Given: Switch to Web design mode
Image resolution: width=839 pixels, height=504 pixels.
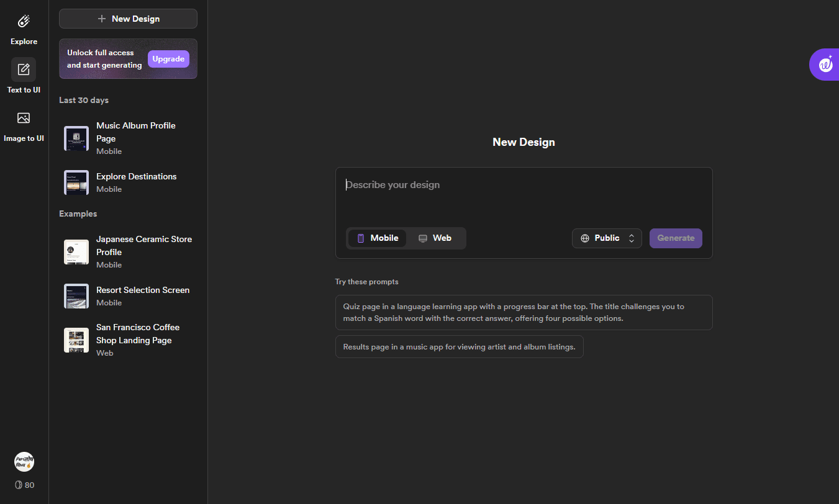Looking at the screenshot, I should click(x=435, y=238).
